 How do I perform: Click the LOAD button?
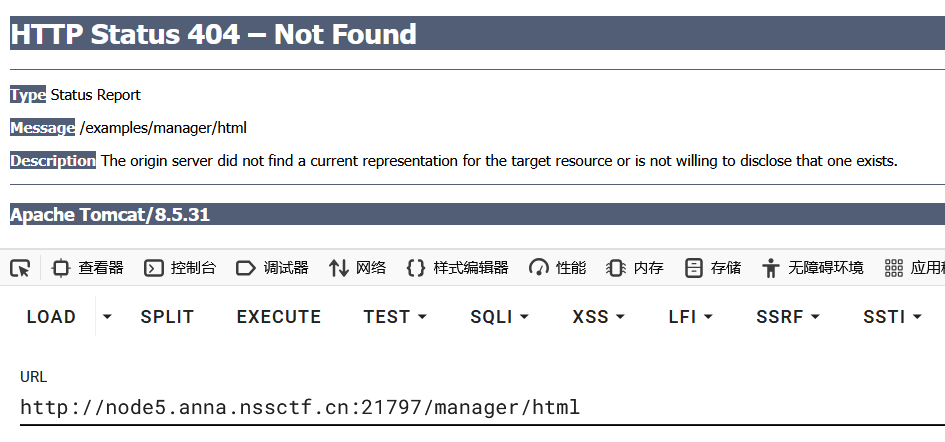pyautogui.click(x=51, y=317)
